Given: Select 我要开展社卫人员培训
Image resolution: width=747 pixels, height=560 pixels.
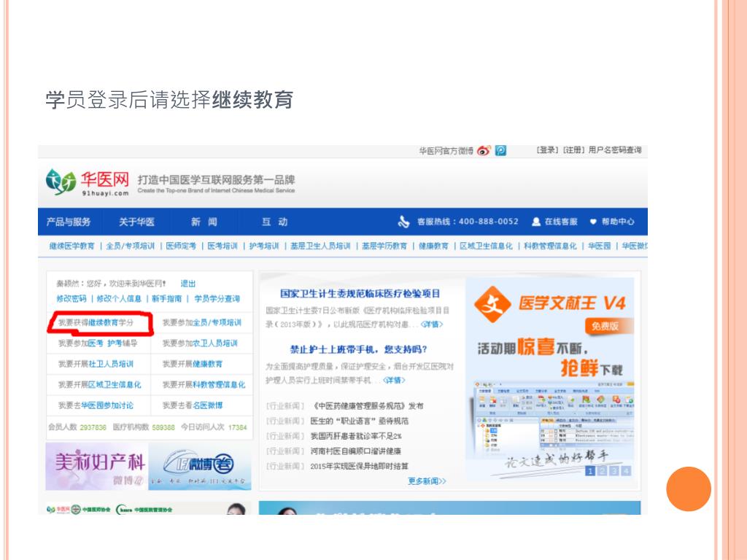Looking at the screenshot, I should 96,364.
